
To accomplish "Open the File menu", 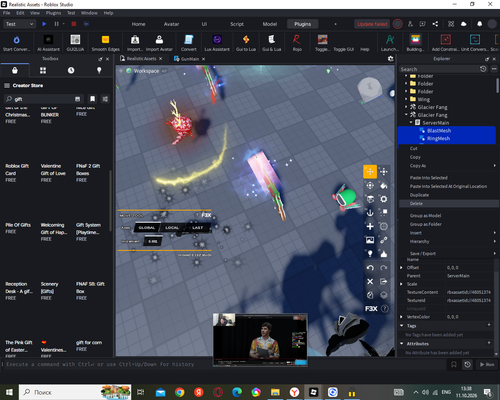I will click(7, 13).
